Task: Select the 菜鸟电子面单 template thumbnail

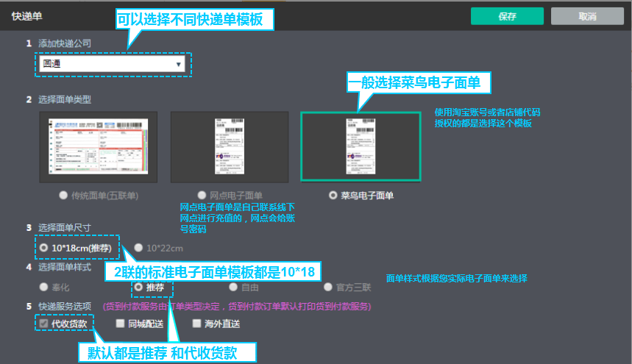Action: [x=361, y=146]
